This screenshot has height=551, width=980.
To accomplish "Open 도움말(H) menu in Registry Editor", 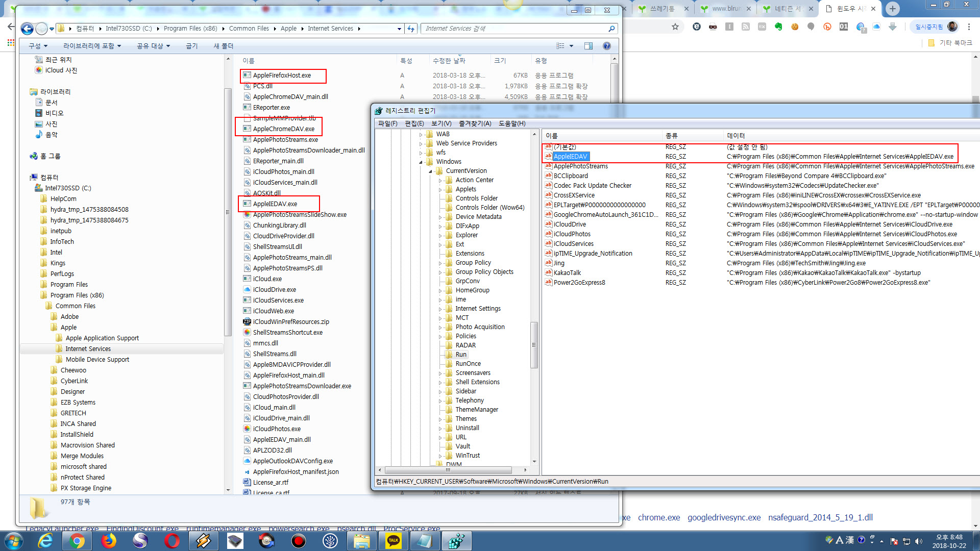I will tap(512, 123).
